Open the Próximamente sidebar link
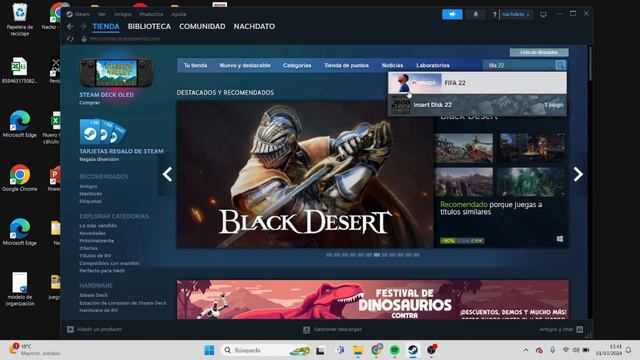640x360 pixels. (97, 241)
